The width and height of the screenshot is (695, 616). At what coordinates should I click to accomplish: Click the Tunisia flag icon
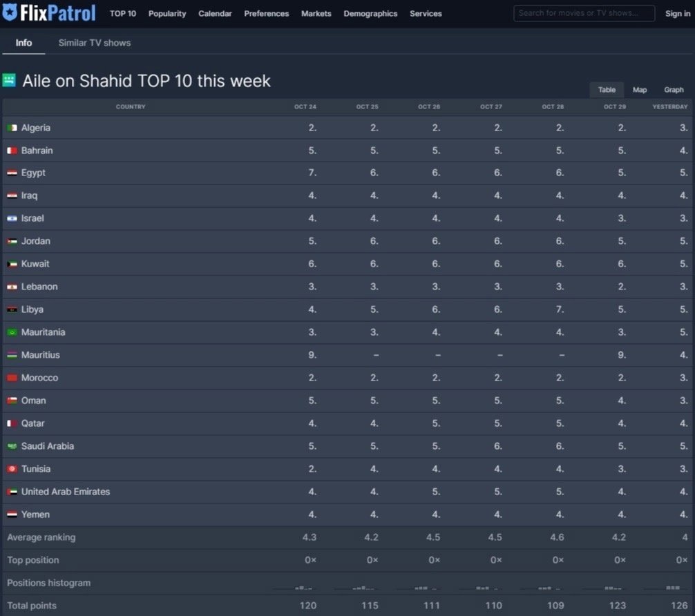(x=12, y=470)
